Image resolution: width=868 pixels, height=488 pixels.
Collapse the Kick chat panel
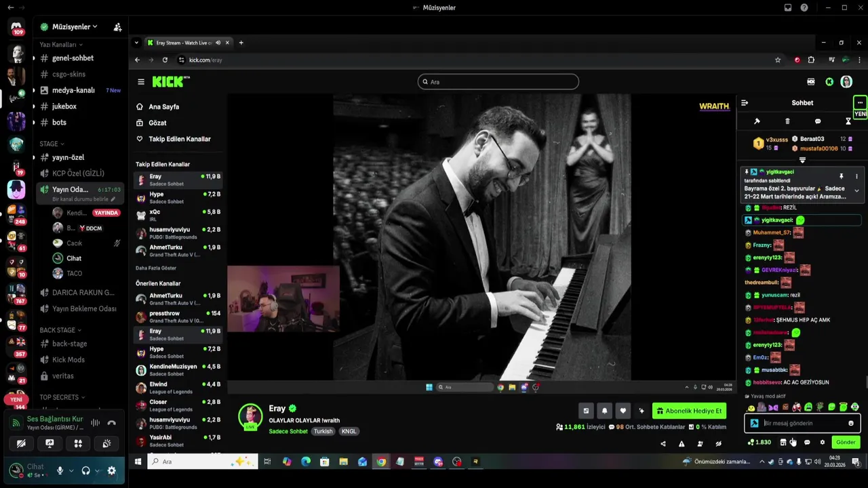click(745, 103)
